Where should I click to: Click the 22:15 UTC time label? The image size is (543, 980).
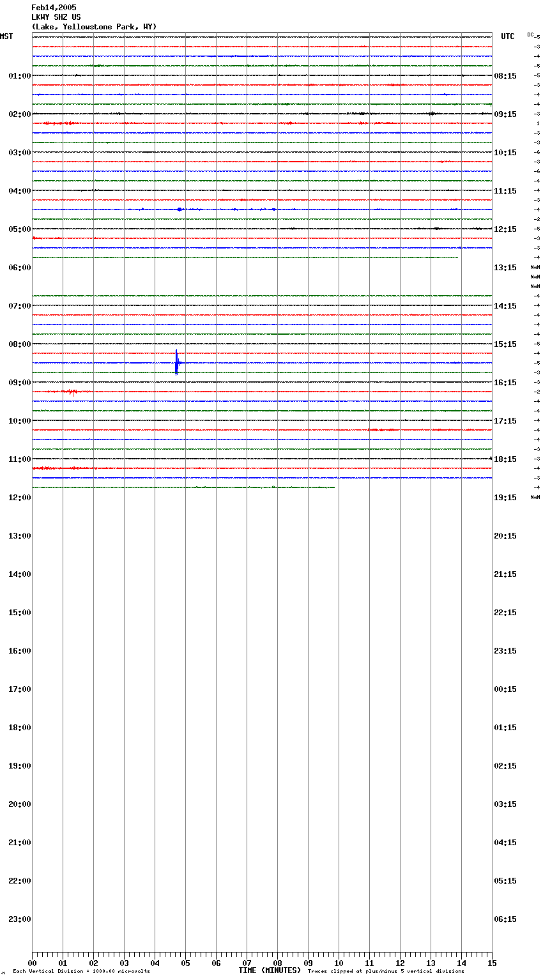coord(505,613)
